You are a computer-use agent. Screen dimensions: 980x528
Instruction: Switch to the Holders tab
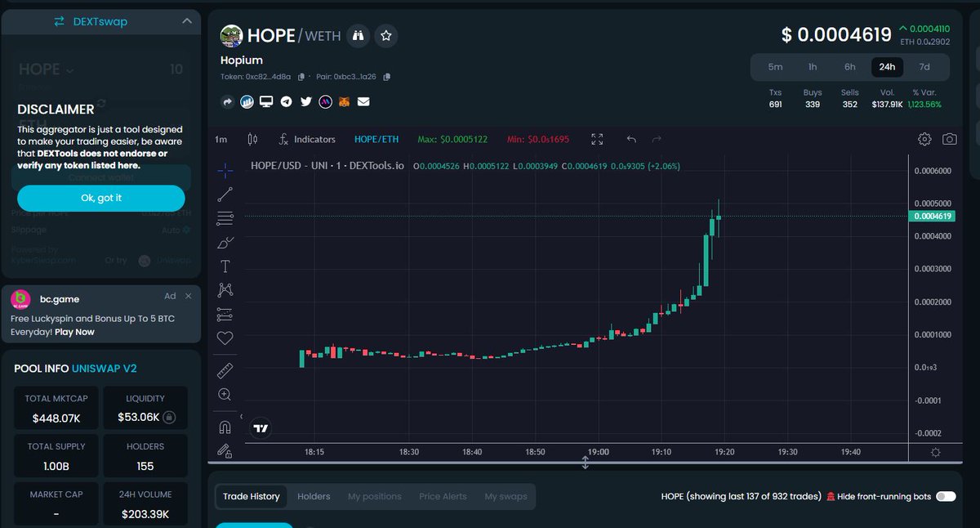[313, 496]
